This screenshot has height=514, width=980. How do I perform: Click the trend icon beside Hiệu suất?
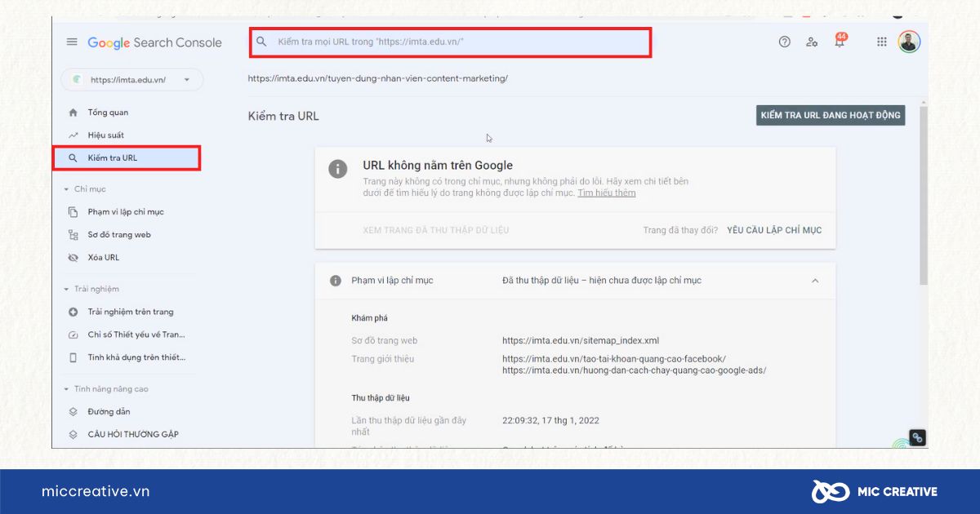73,135
